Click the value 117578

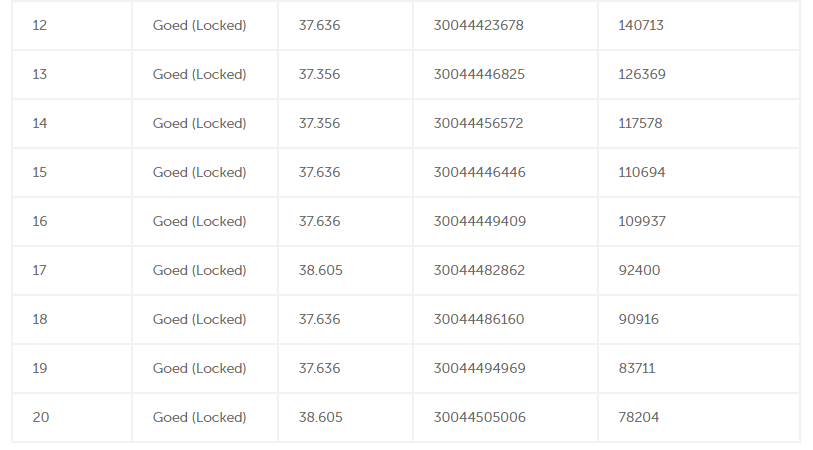tap(640, 123)
